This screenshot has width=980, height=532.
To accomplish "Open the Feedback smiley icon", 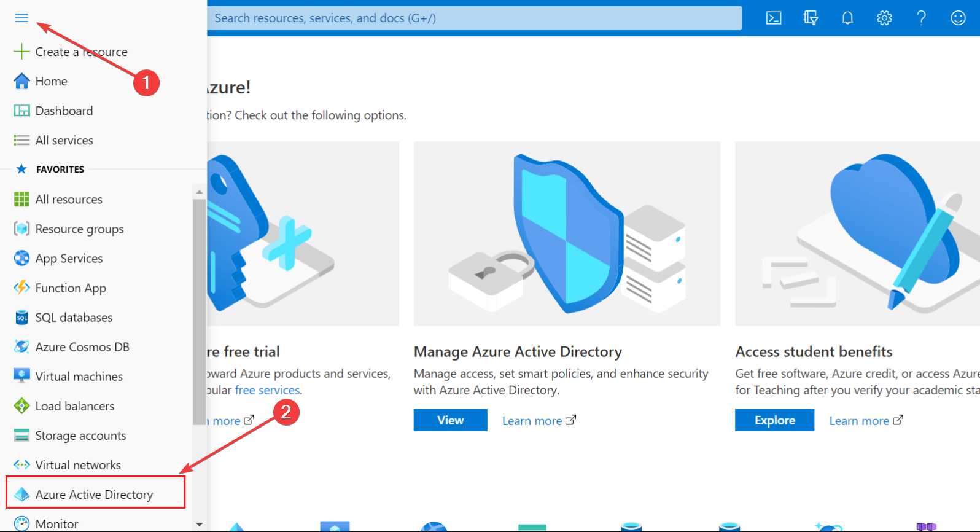I will tap(958, 18).
